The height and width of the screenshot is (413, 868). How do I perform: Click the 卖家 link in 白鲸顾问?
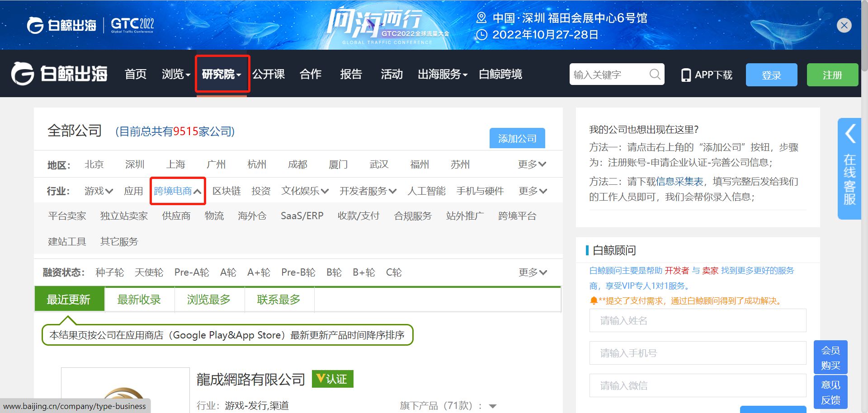710,271
